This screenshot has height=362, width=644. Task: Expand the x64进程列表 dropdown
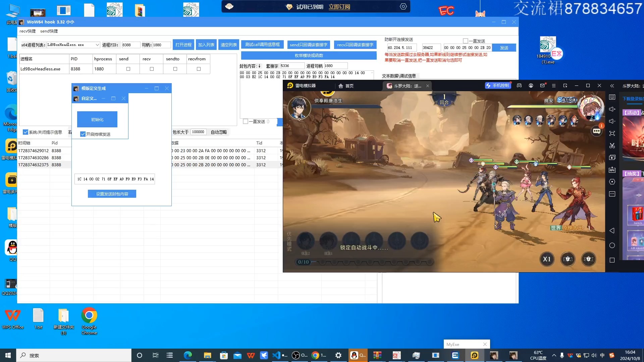click(x=97, y=45)
